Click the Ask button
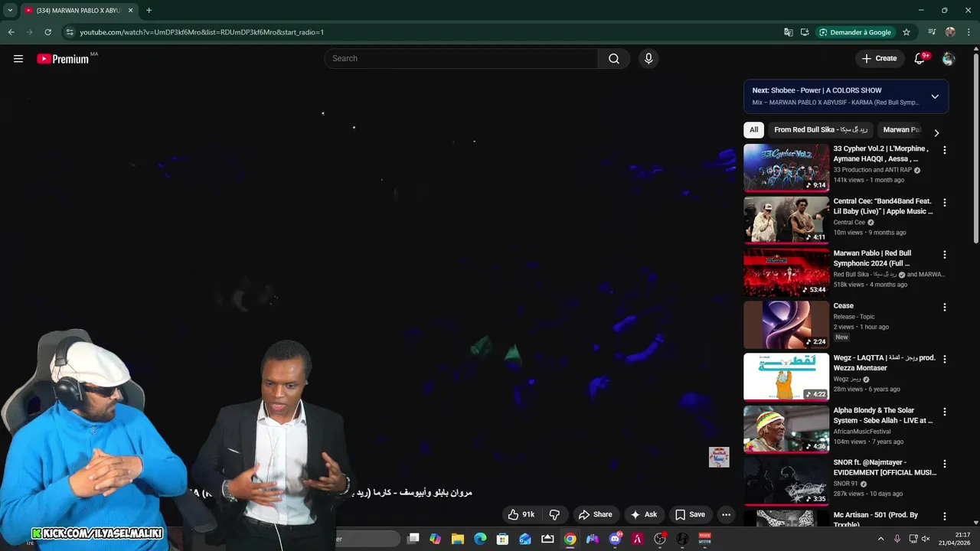This screenshot has height=551, width=980. coord(643,515)
